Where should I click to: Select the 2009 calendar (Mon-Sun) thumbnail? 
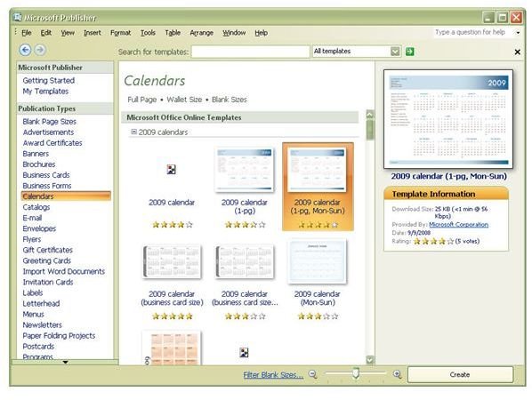click(x=317, y=261)
